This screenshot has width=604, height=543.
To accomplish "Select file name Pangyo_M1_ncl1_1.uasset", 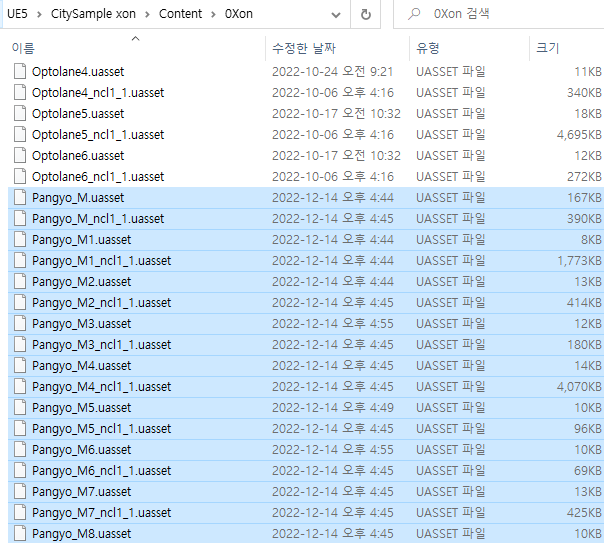I will [101, 260].
